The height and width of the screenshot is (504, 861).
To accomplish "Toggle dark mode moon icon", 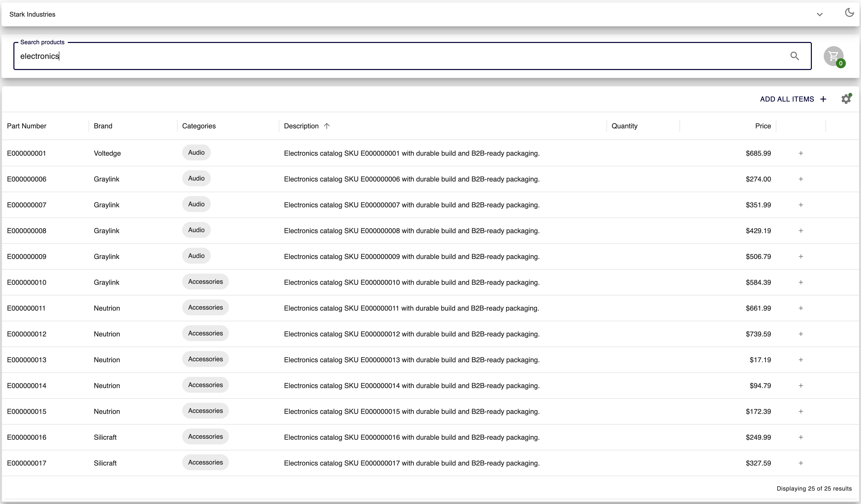I will (x=849, y=13).
